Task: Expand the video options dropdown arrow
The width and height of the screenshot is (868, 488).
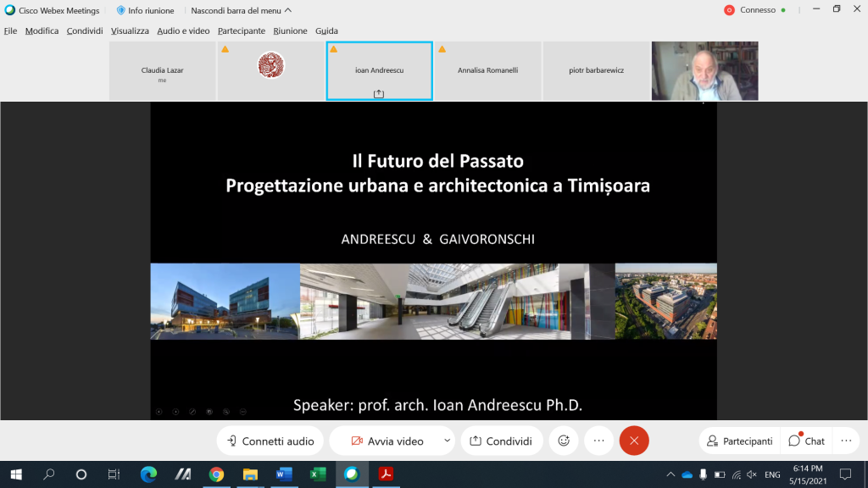Action: [x=447, y=441]
